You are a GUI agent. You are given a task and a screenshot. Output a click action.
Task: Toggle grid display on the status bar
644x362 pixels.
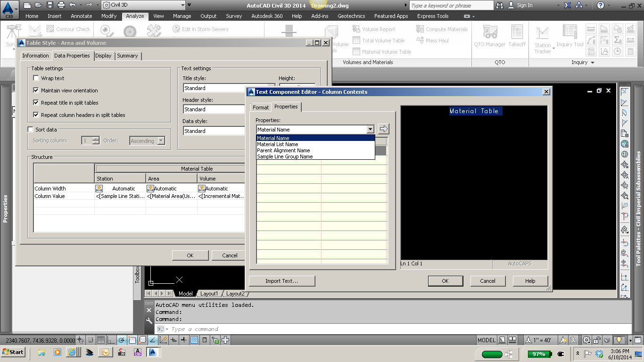click(x=101, y=339)
